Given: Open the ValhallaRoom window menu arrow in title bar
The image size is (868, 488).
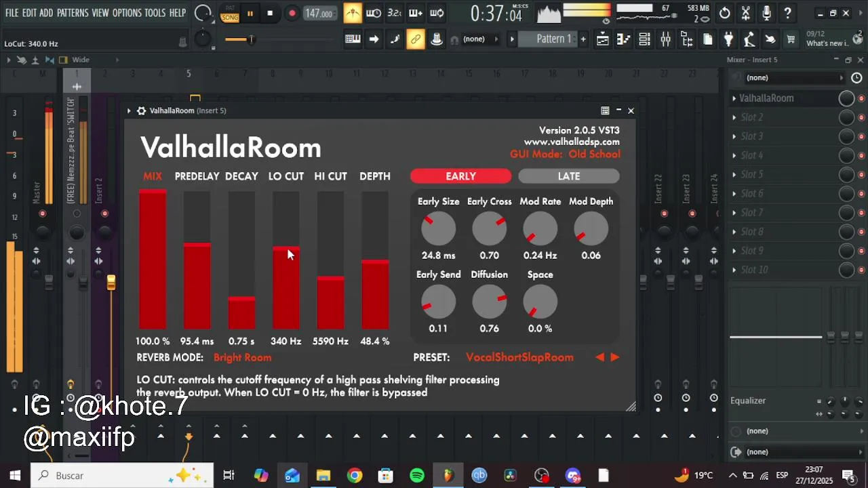Looking at the screenshot, I should point(129,110).
